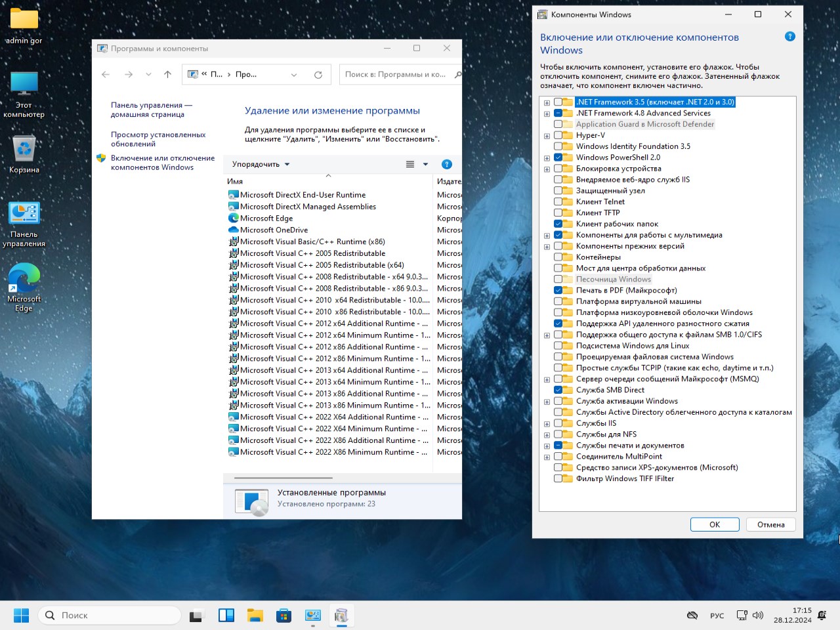Expand the .NET Framework 4.8 Advanced Services node
Viewport: 840px width, 630px height.
547,114
